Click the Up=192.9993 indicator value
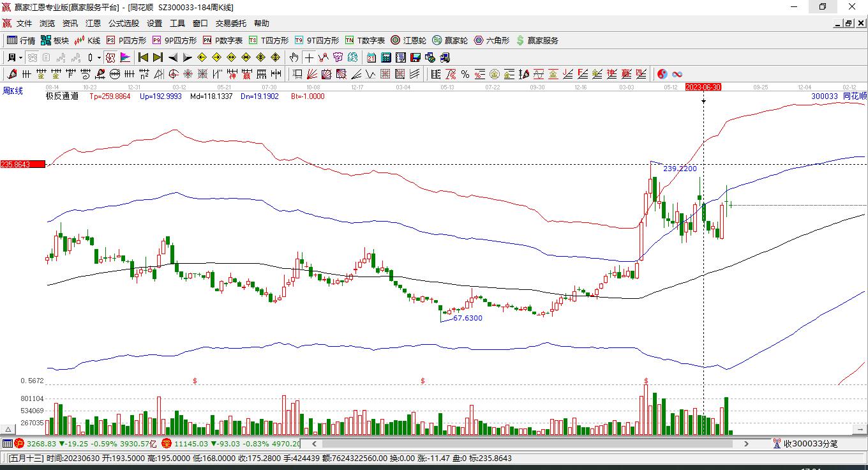 pos(161,96)
